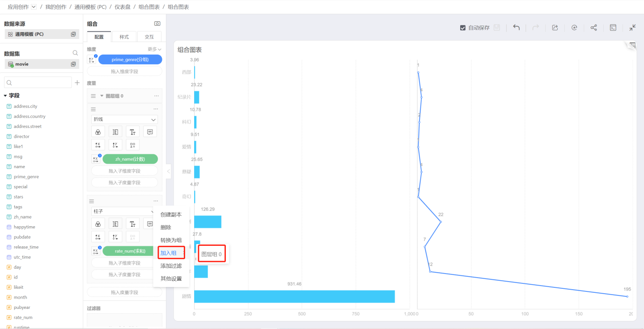Image resolution: width=644 pixels, height=329 pixels.
Task: Expand the 更多 dropdown next to 维度
Action: pyautogui.click(x=154, y=49)
